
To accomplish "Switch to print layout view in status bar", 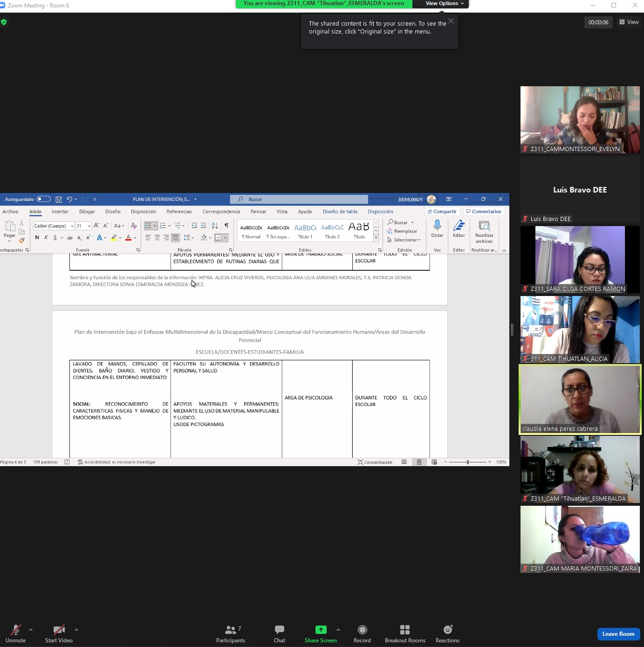I will point(419,462).
